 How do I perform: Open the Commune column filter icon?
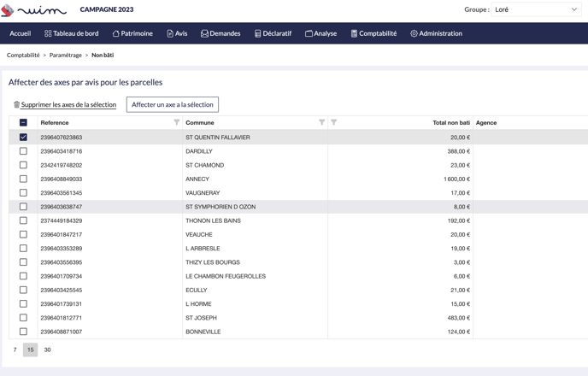[322, 123]
